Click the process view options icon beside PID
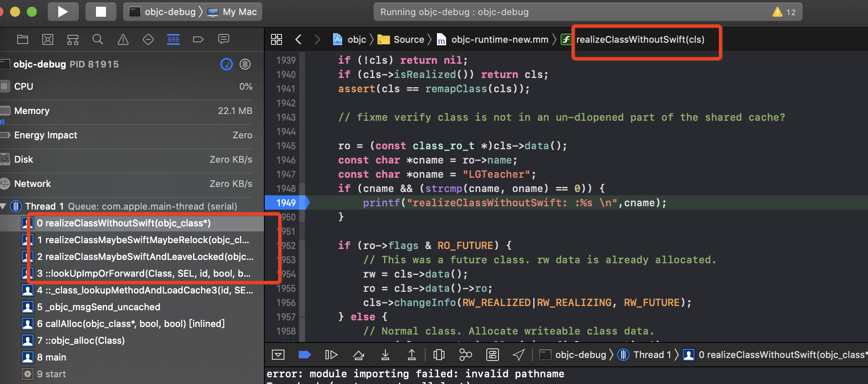The image size is (868, 384). [245, 64]
